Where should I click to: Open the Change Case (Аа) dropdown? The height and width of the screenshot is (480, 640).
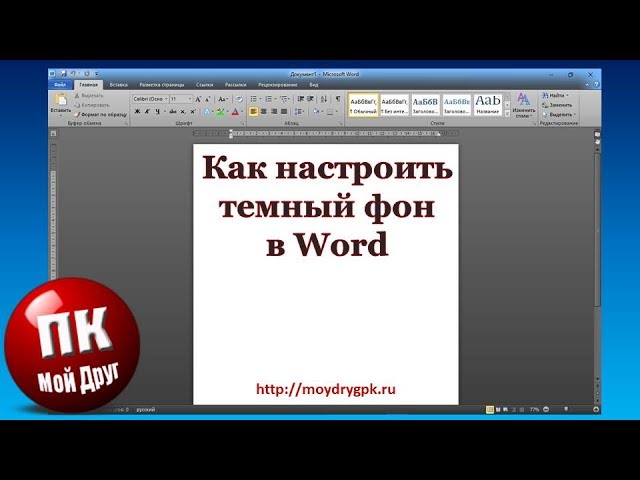click(x=222, y=99)
